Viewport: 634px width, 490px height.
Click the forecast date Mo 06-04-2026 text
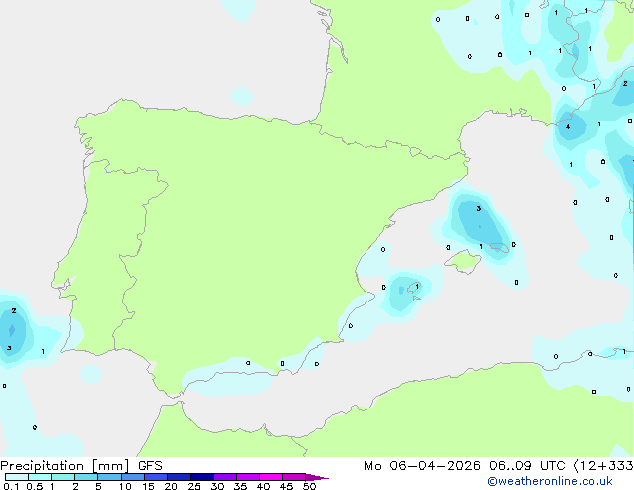pyautogui.click(x=422, y=466)
